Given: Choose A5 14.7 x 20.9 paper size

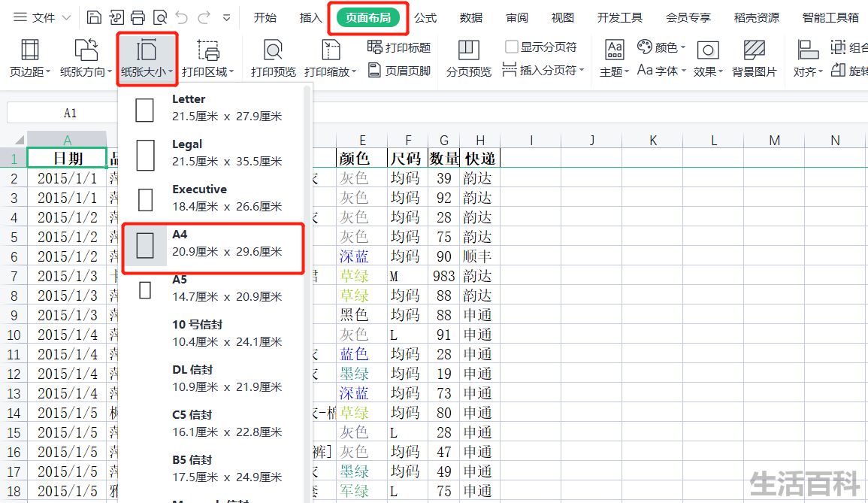Looking at the screenshot, I should click(213, 288).
